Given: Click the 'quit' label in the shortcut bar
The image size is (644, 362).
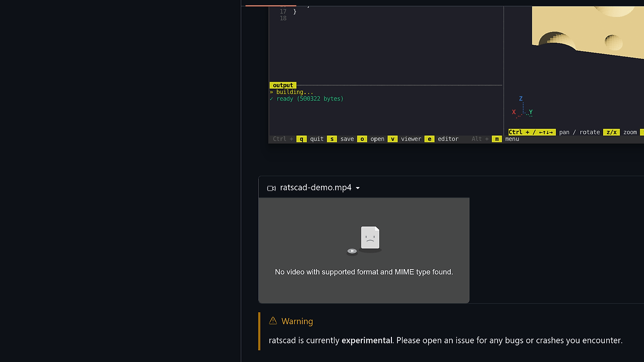Looking at the screenshot, I should click(317, 139).
